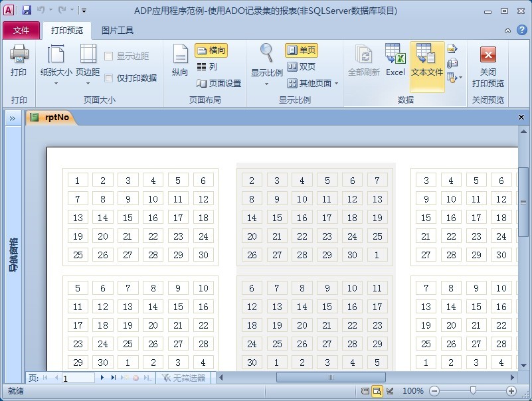Switch to portrait (纵向) orientation
This screenshot has height=401, width=532.
180,60
